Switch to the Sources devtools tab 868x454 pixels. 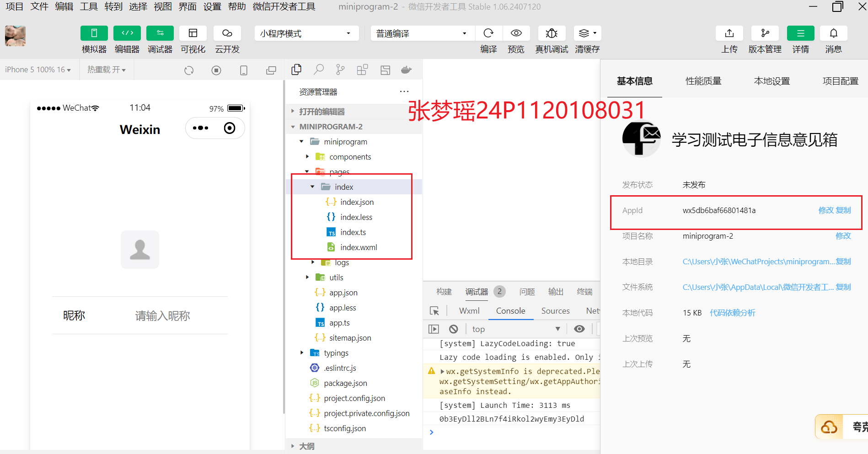[x=555, y=311]
